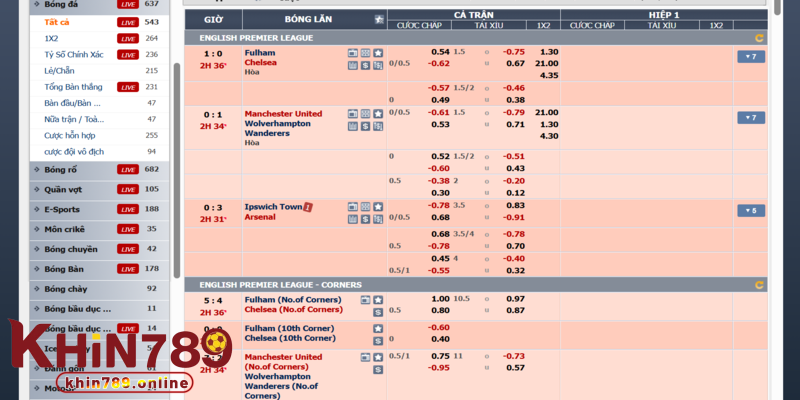Favorite the Ipswich Town vs Arsenal star

[x=378, y=207]
